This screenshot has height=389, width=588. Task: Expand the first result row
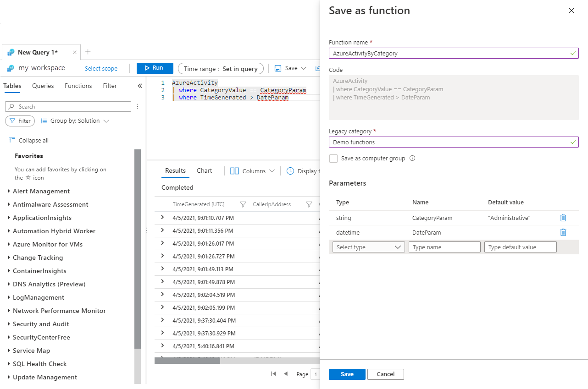[162, 217]
